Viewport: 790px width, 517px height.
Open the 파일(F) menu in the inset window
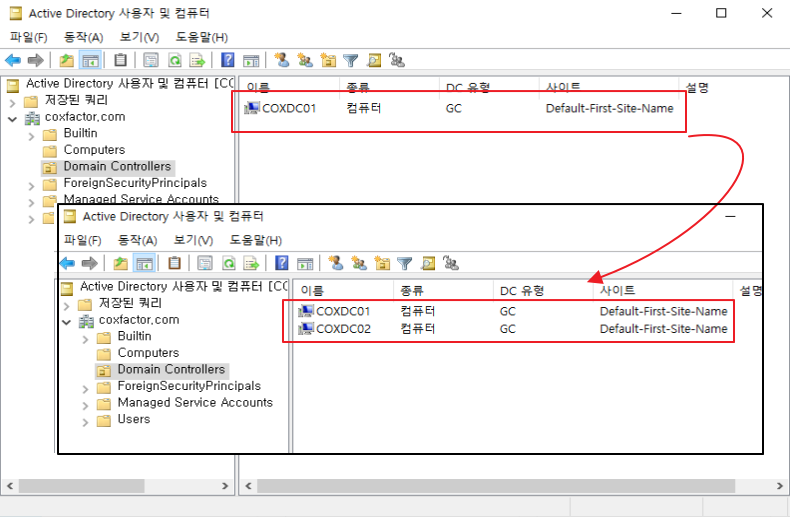click(83, 240)
